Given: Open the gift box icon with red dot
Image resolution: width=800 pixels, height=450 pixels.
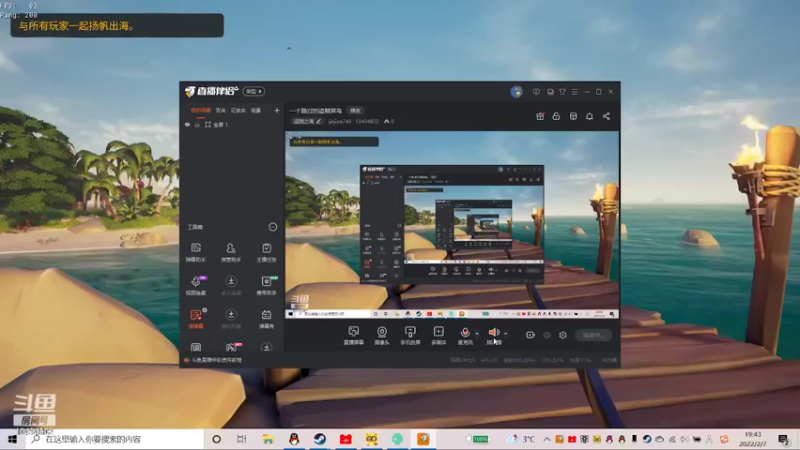Looking at the screenshot, I should coord(540,116).
